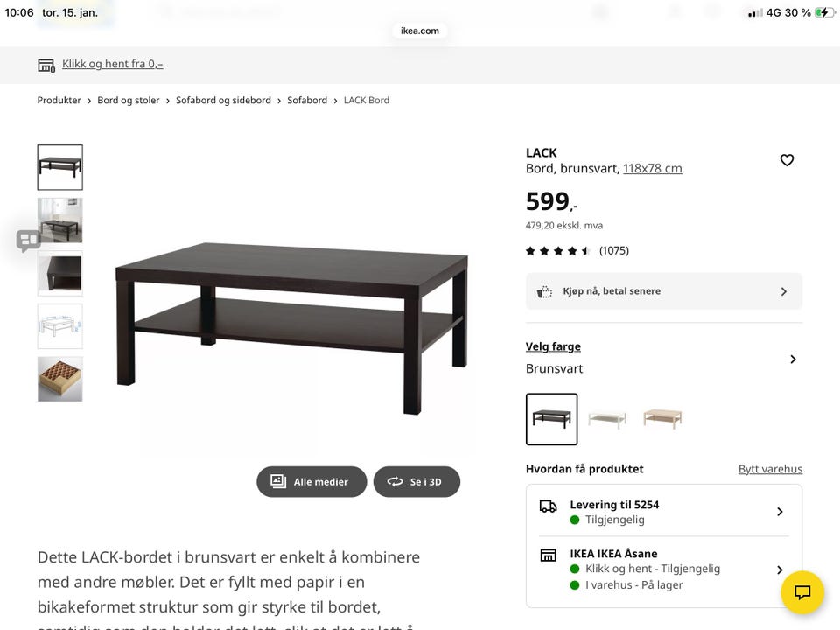This screenshot has height=630, width=840.
Task: Tap the star rating icons
Action: (558, 251)
